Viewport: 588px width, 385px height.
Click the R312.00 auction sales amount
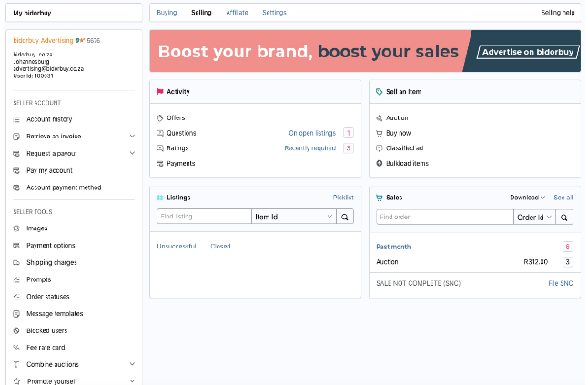click(x=535, y=262)
